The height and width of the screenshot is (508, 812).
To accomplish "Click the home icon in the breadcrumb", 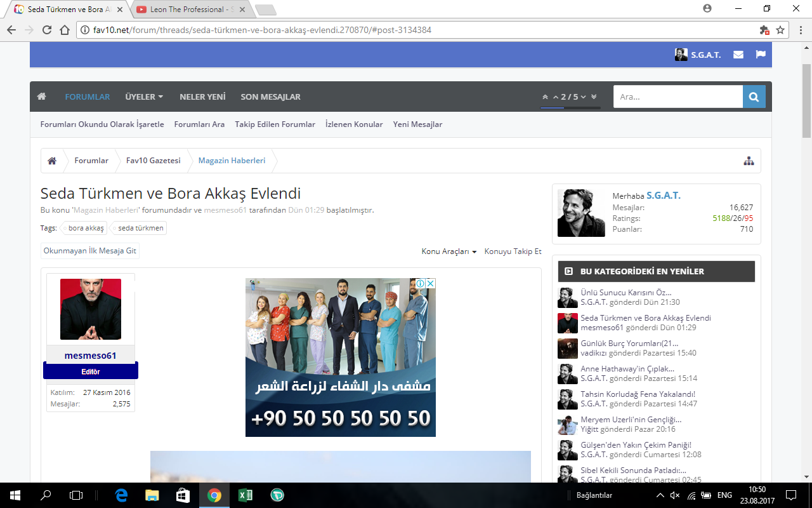I will (52, 161).
